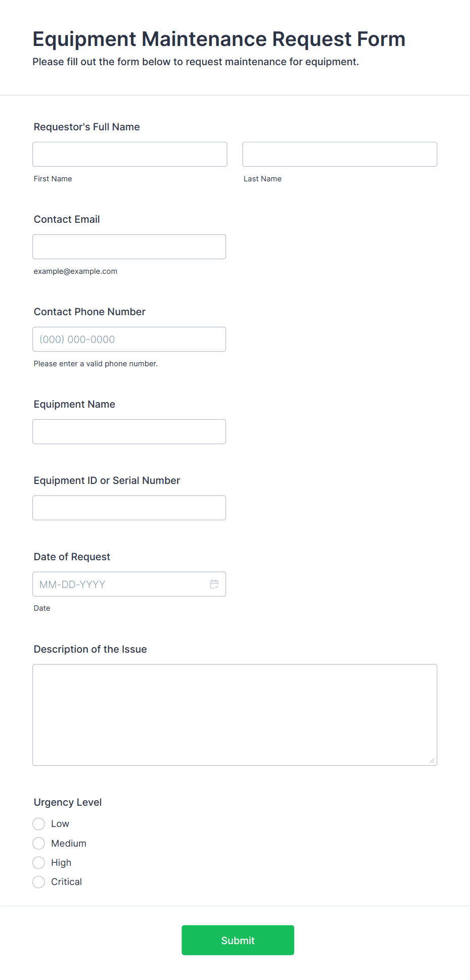
Task: Click inside the Description of the Issue textarea
Action: tap(234, 715)
